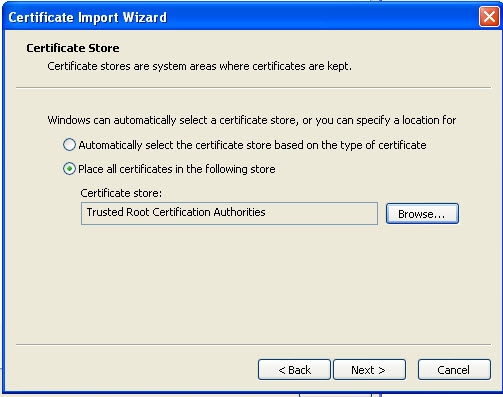Click 'Windows can automatically select' instruction text
Viewport: 503px width, 397px height.
[252, 120]
